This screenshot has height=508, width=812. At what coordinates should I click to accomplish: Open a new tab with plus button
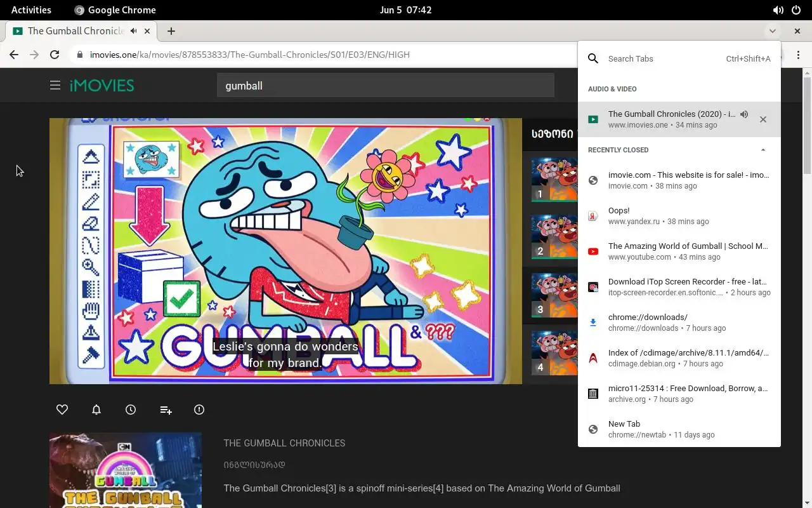click(x=171, y=30)
